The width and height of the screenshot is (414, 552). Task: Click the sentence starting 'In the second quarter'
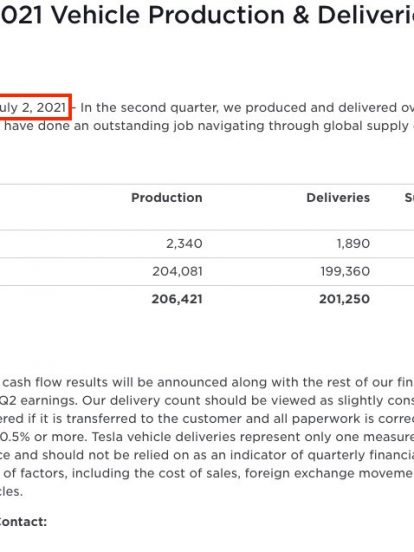[x=247, y=107]
